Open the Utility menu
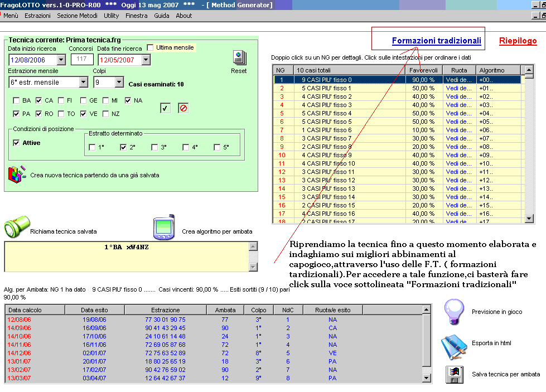Viewport: 546px width, 392px height. point(112,16)
